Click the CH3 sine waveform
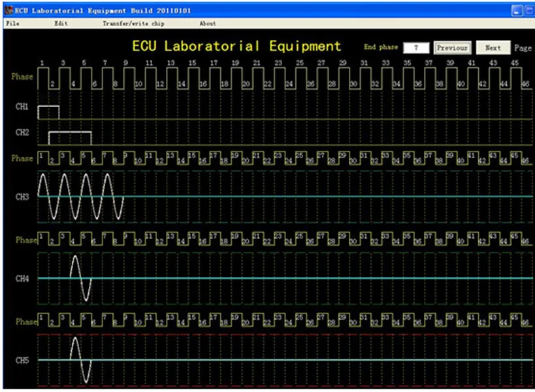 pos(80,196)
